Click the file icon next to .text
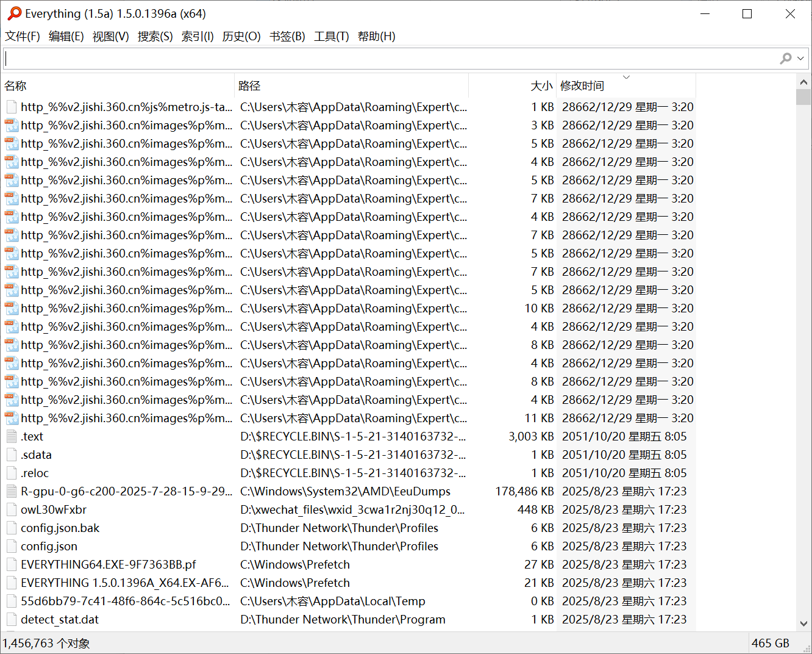 (12, 436)
